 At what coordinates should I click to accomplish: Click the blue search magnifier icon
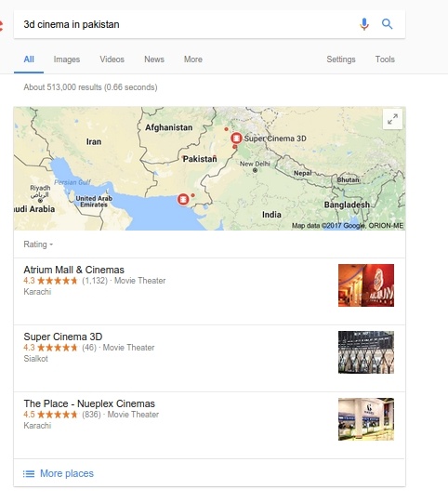387,24
